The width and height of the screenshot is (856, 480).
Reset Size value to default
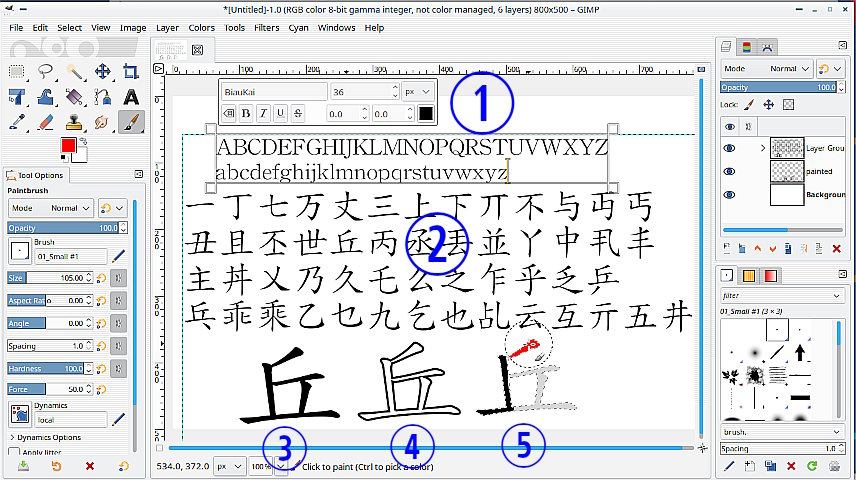(101, 278)
